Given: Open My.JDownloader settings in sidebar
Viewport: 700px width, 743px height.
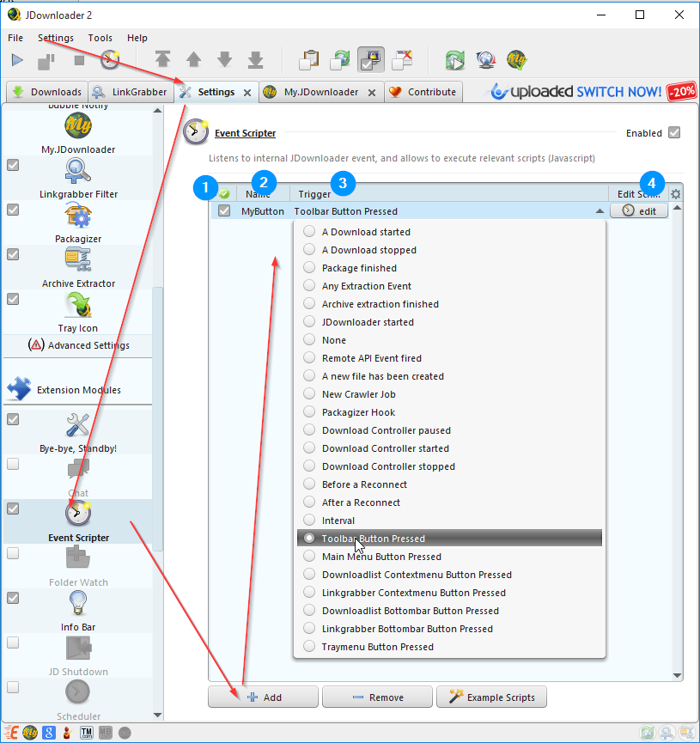Looking at the screenshot, I should point(77,133).
